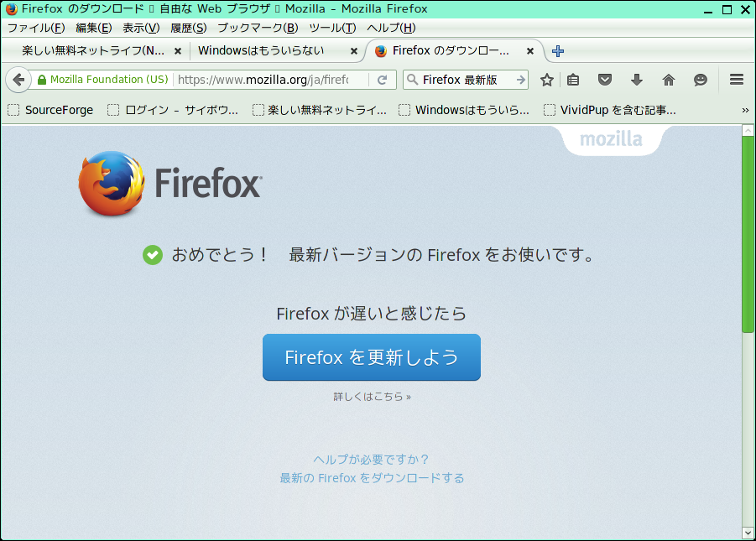
Task: Open the 楽しい無料ネットライ bookmark in the toolbar
Action: (320, 111)
